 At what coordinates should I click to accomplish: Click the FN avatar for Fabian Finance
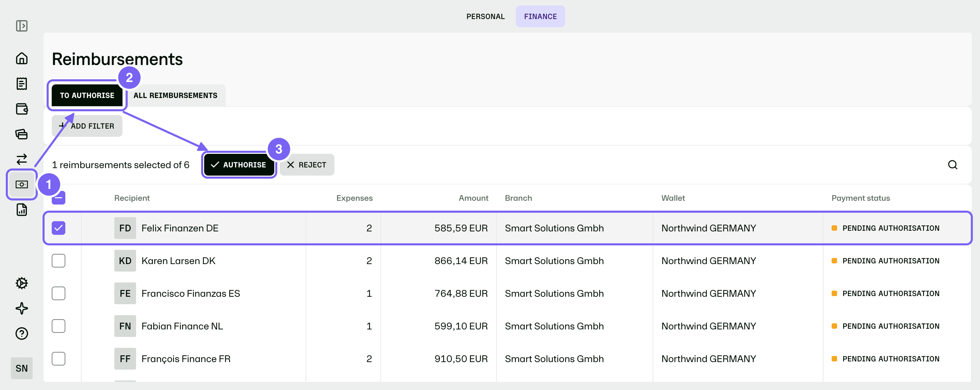point(125,326)
